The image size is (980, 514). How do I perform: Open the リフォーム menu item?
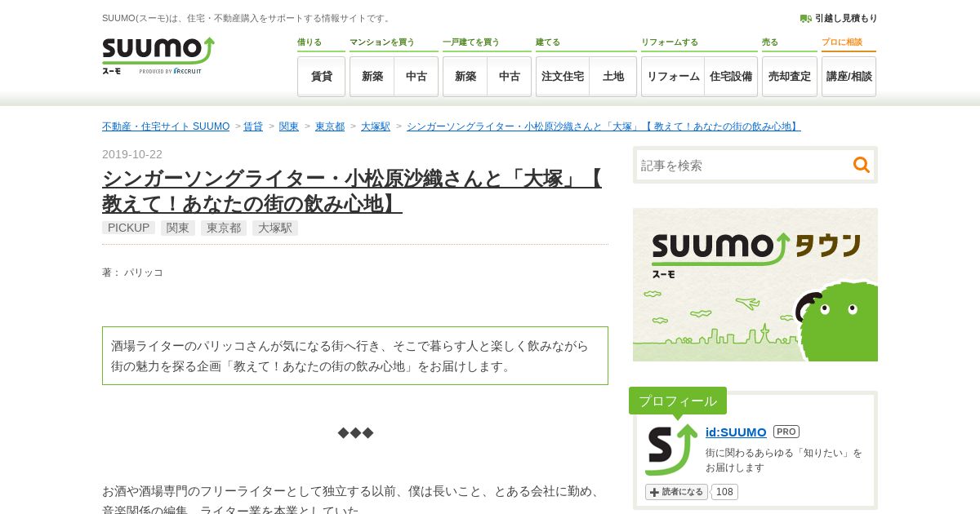pyautogui.click(x=673, y=77)
